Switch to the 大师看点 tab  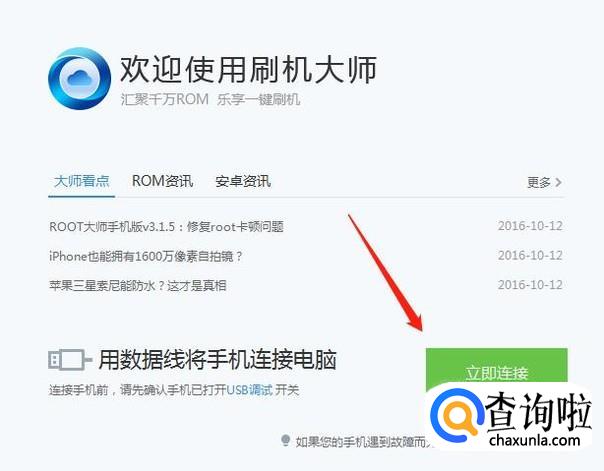(x=82, y=181)
